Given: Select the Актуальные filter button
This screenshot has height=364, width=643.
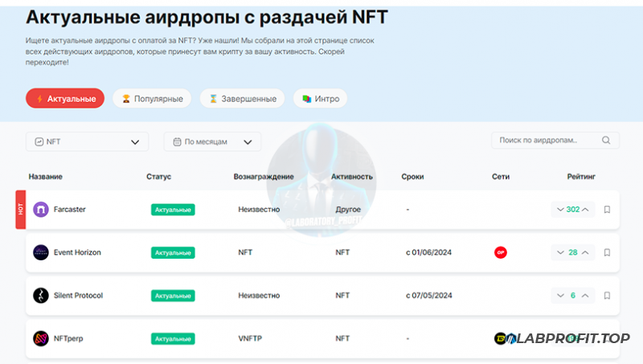Looking at the screenshot, I should pyautogui.click(x=65, y=99).
